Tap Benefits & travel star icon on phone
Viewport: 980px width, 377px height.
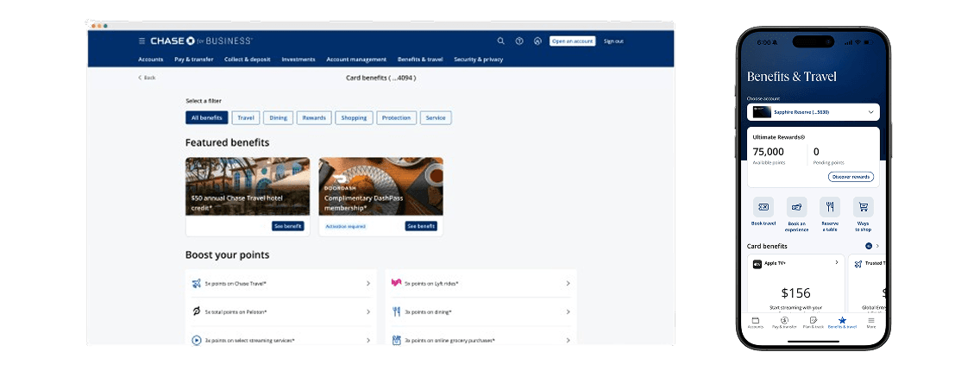tap(842, 320)
